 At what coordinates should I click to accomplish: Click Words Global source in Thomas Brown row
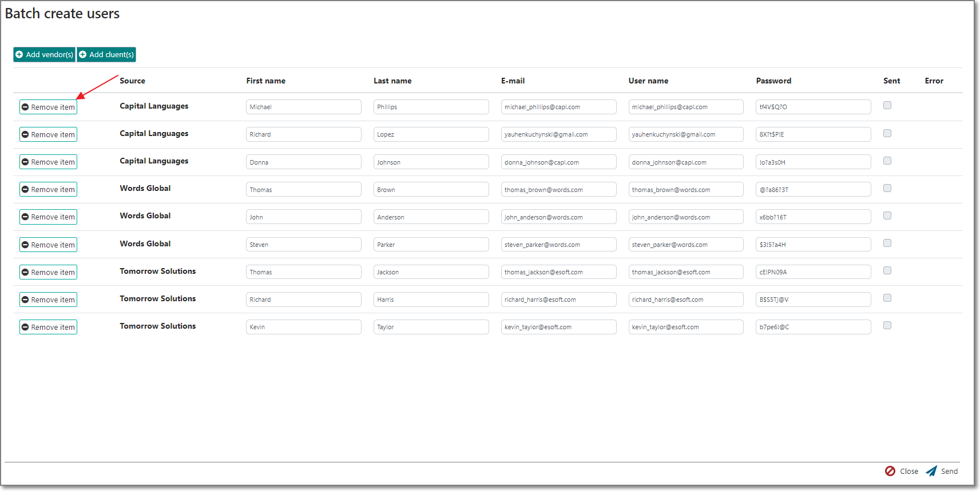(x=145, y=188)
